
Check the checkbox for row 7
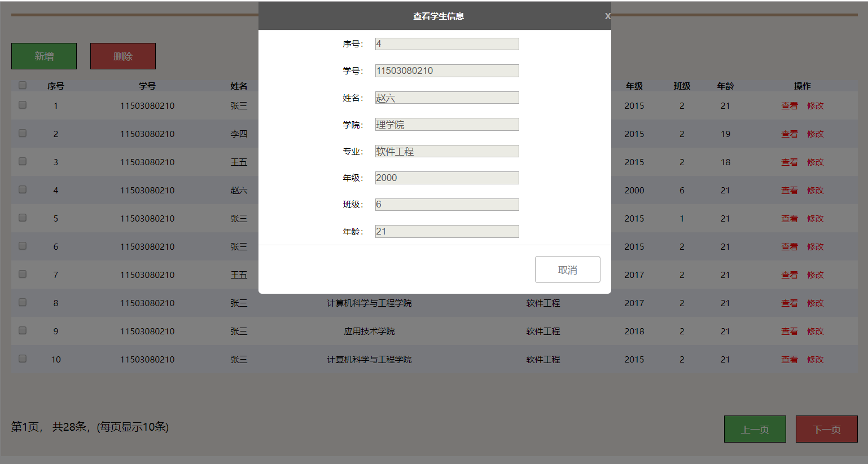[23, 274]
